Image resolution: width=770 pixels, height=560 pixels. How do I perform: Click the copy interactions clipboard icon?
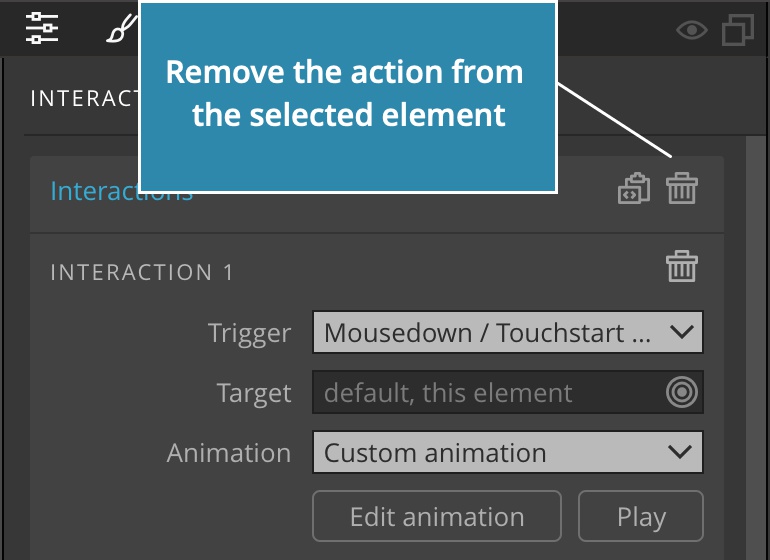click(x=634, y=188)
